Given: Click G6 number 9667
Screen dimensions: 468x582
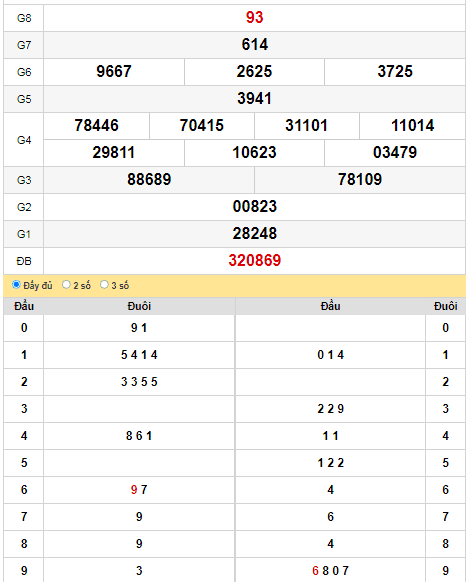Looking at the screenshot, I should pyautogui.click(x=114, y=71).
